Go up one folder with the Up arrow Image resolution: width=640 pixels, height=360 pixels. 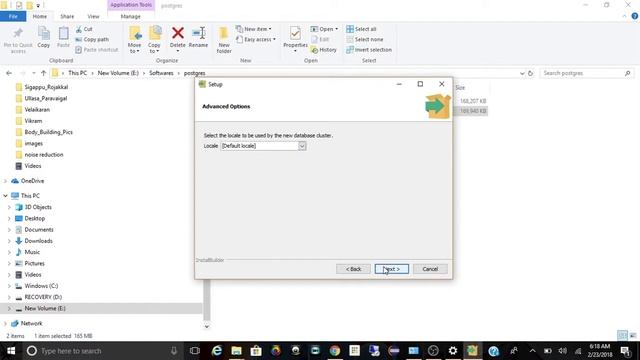coord(43,73)
